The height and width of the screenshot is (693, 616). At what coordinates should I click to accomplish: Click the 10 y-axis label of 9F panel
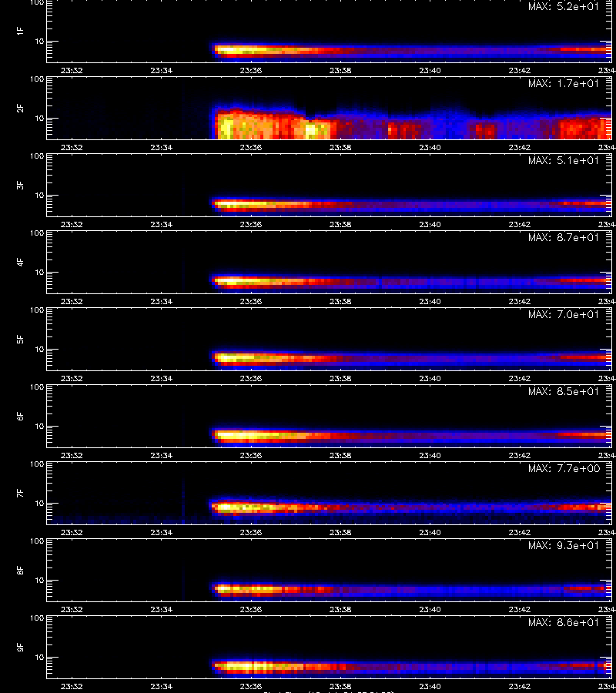pyautogui.click(x=39, y=658)
